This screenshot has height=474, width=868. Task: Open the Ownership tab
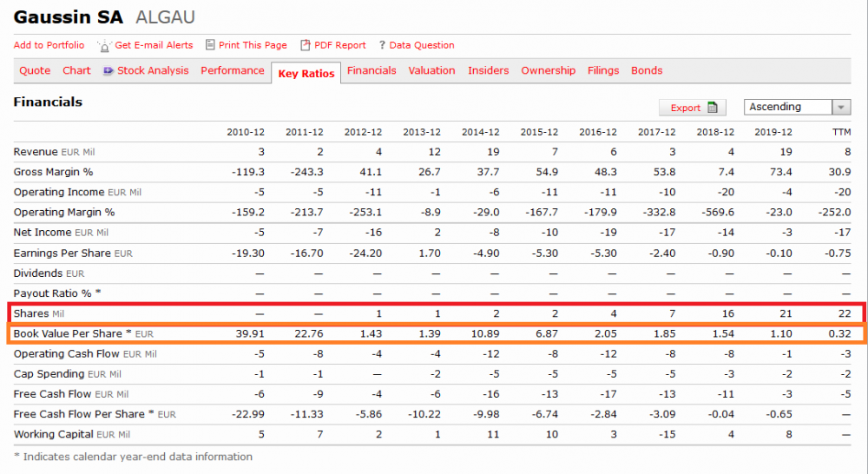548,70
